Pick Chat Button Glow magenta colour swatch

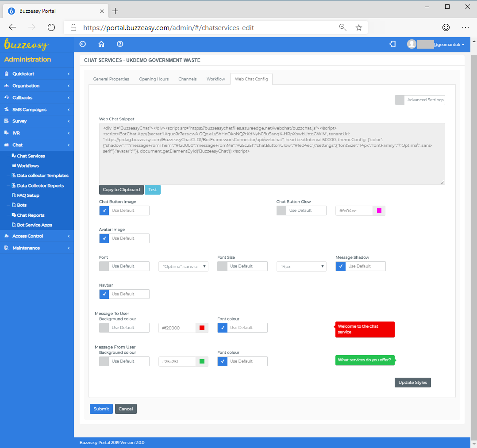[379, 211]
